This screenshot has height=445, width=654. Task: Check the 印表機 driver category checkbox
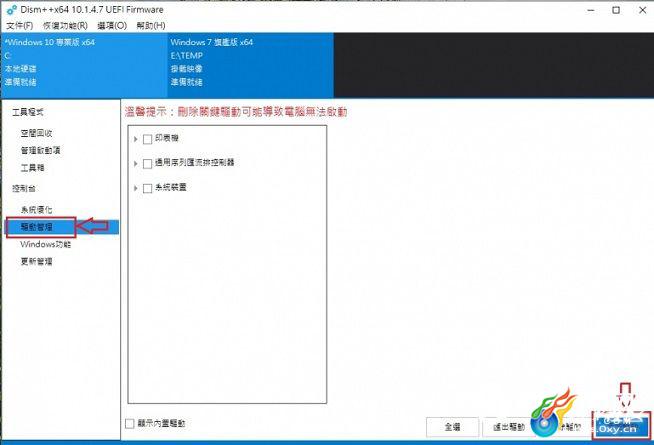(x=147, y=139)
